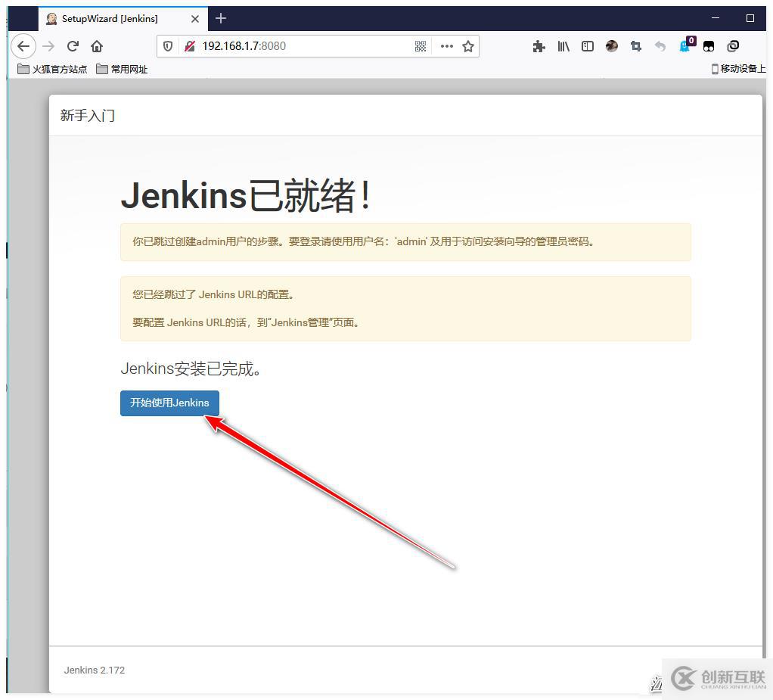Go back with the browser back arrow

(23, 46)
